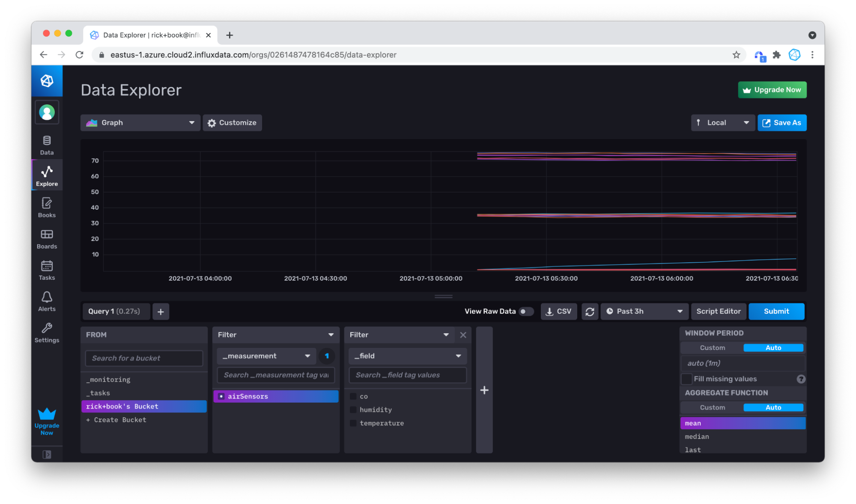Click the auto (1m) window period field
Screen dimensions: 856x504
pos(743,363)
